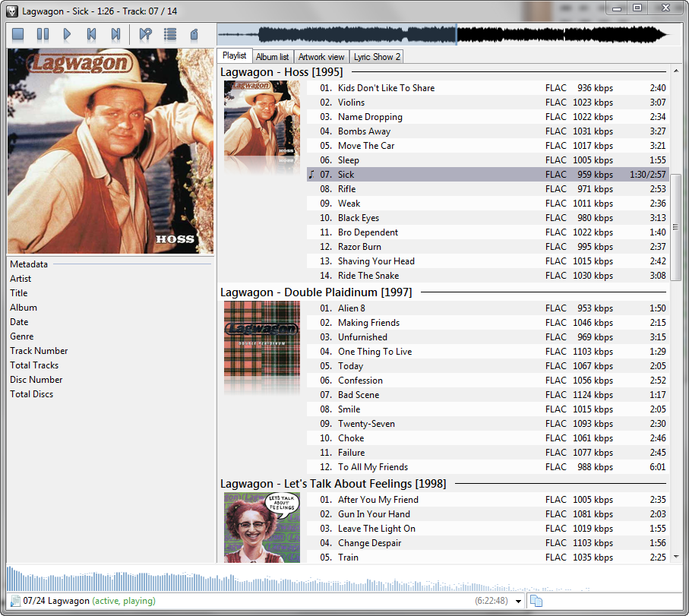Image resolution: width=689 pixels, height=616 pixels.
Task: Select the track Shaving Your Head
Action: click(x=488, y=261)
